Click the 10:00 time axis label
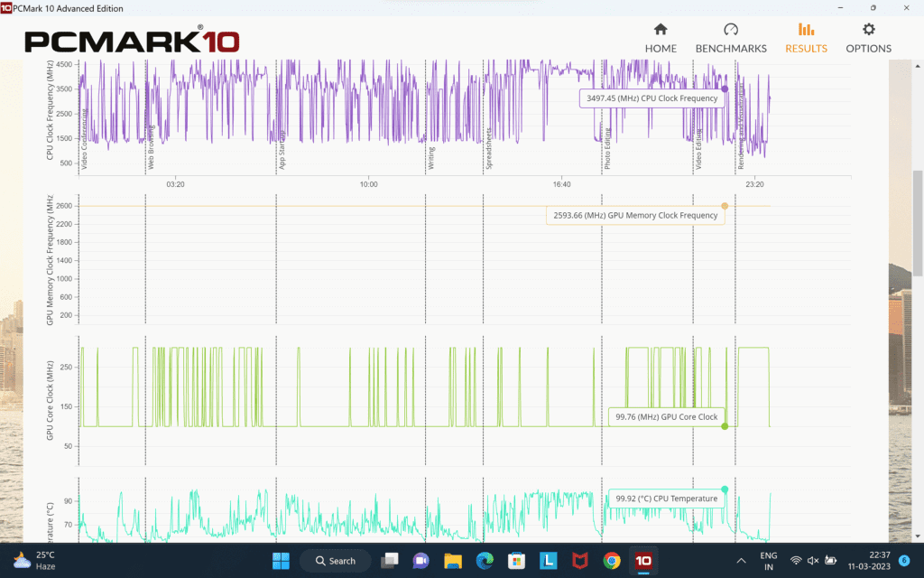924x578 pixels. click(368, 184)
